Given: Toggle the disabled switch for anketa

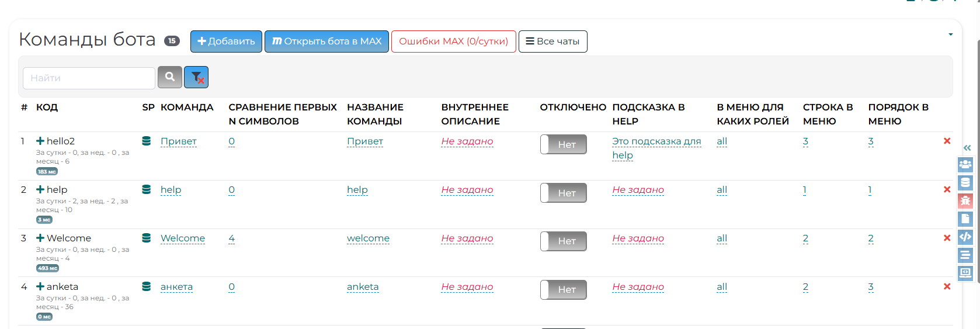Looking at the screenshot, I should [x=564, y=290].
